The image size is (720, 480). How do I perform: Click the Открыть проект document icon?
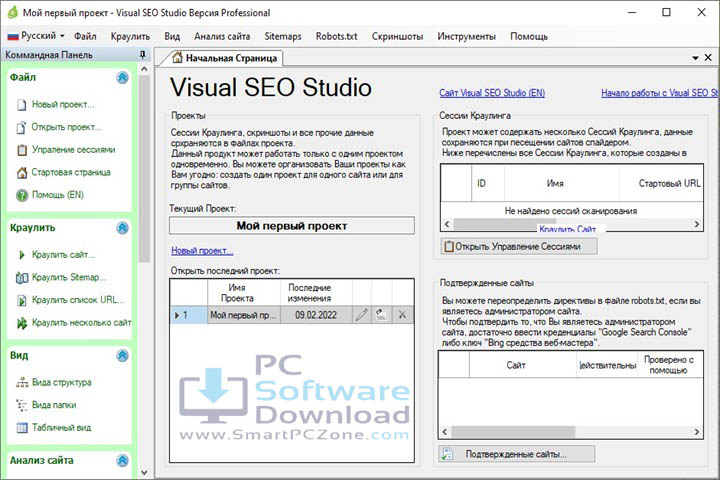click(x=22, y=127)
